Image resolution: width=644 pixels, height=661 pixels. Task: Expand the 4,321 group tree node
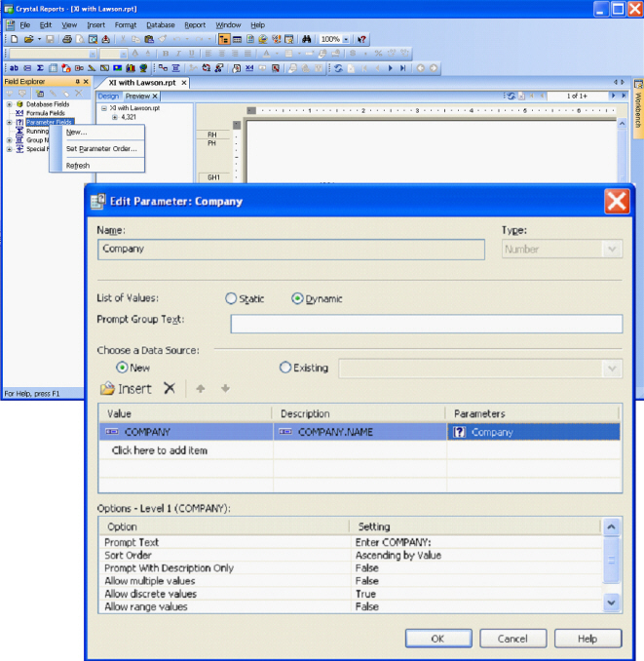115,117
